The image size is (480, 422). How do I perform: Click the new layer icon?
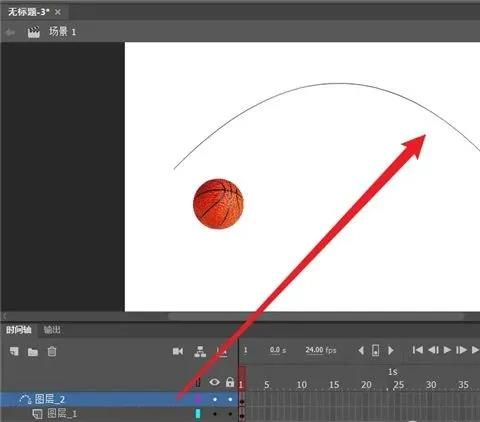coord(14,351)
